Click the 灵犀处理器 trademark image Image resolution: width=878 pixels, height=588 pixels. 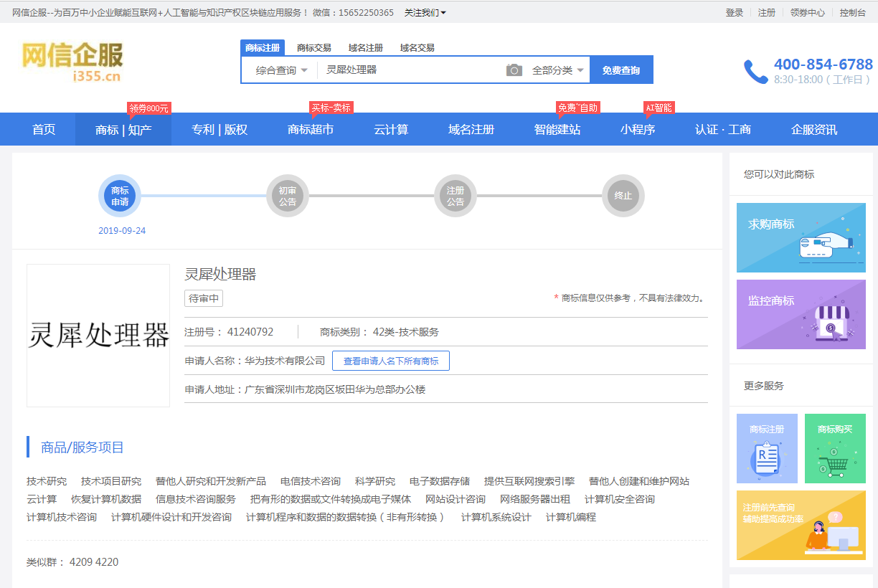(98, 336)
